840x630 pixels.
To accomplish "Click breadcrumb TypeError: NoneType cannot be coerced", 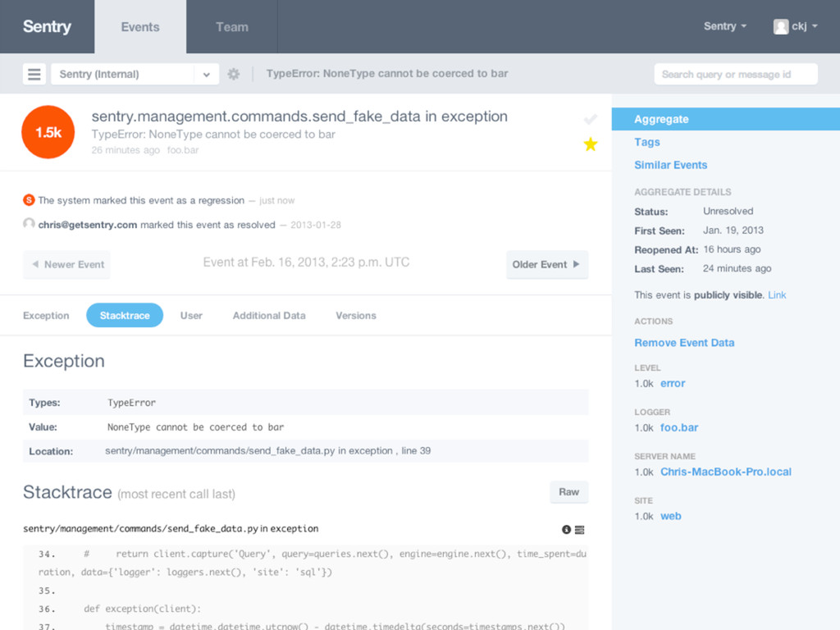I will point(387,73).
